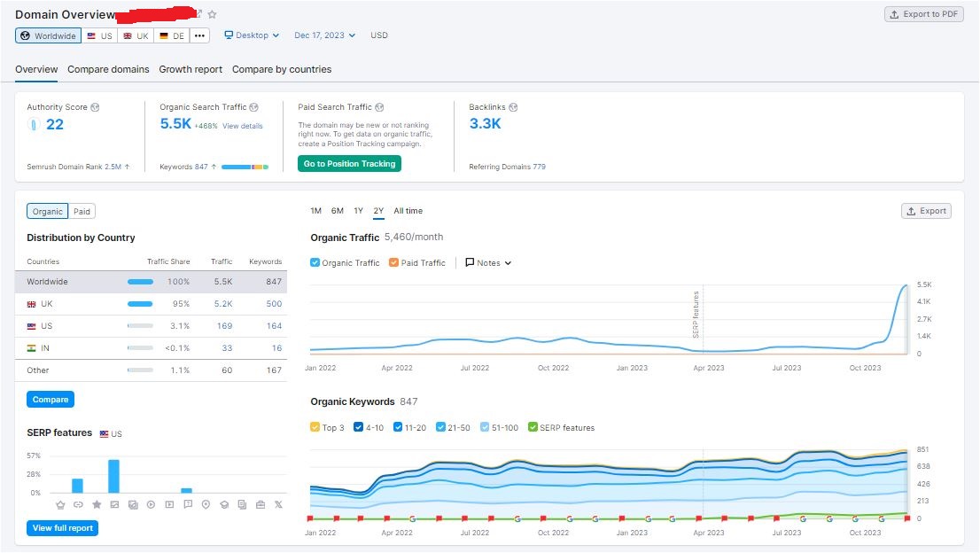Uncheck Top 3 in Organic Keywords legend
Viewport: 980px width, 553px height.
coord(315,427)
